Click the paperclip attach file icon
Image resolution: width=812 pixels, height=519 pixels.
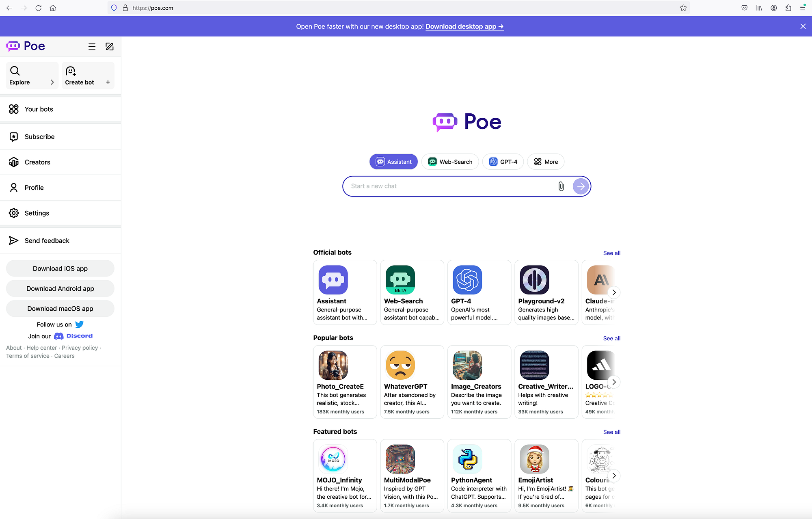561,186
